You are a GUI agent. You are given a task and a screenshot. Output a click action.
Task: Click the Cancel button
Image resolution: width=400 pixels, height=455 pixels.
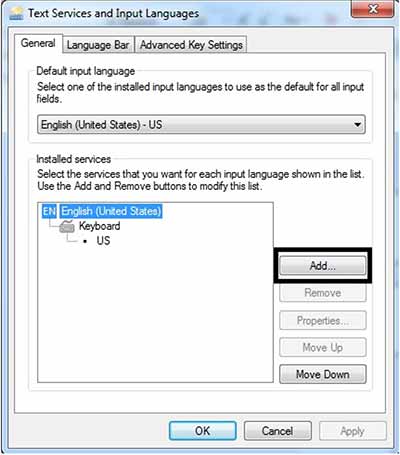tap(278, 431)
